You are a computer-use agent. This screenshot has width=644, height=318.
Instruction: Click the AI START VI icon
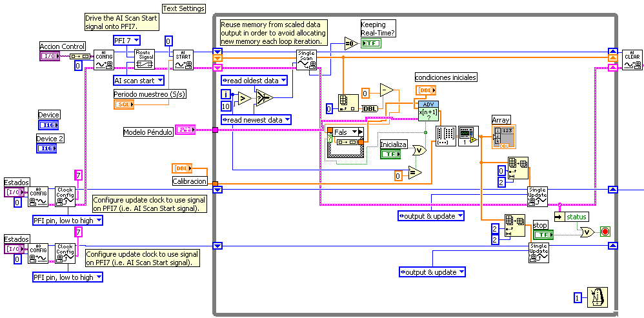coord(183,59)
